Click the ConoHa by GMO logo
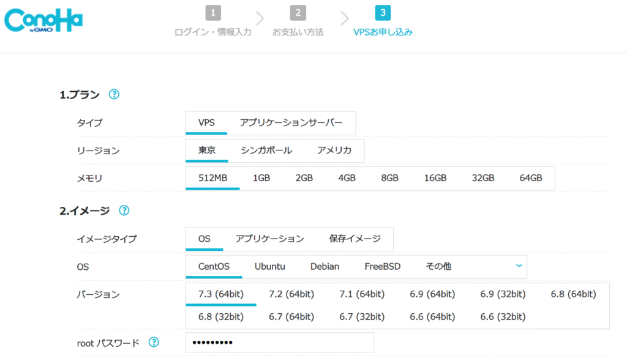Screen dimensions: 627x364 pos(43,20)
